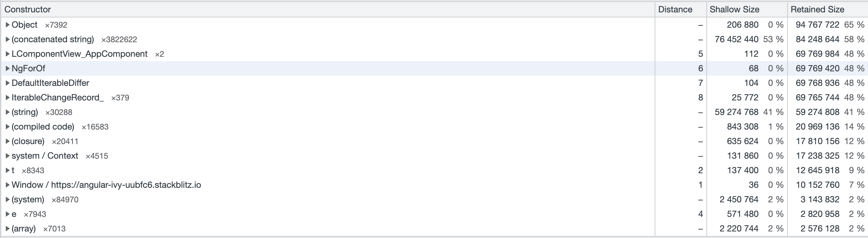Viewport: 868px width, 238px height.
Task: Expand the Object constructor row
Action: click(x=8, y=25)
